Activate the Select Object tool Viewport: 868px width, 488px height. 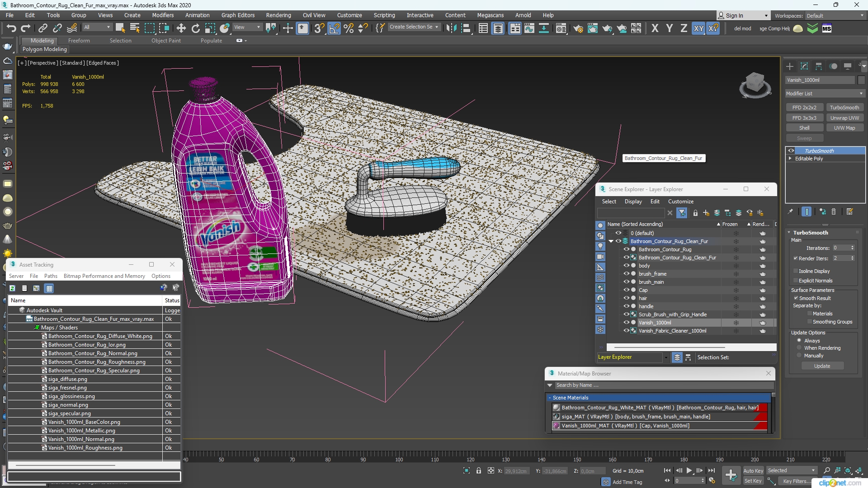point(120,28)
